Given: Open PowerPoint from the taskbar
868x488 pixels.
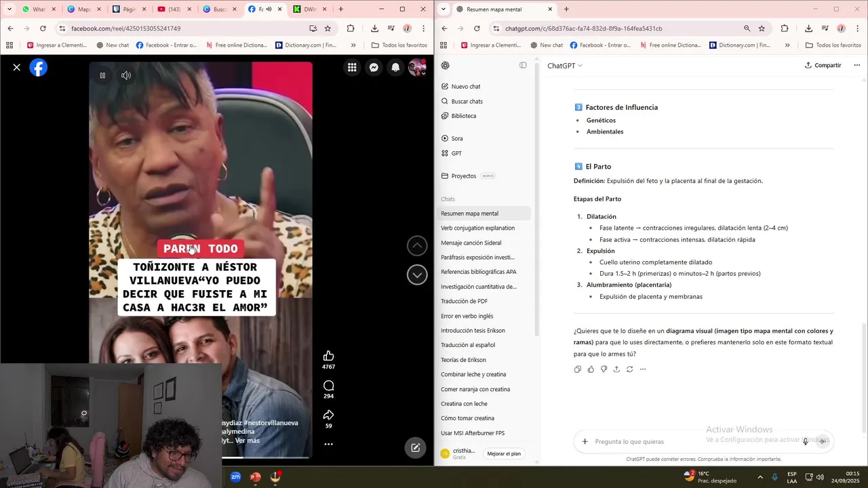Looking at the screenshot, I should pos(255,477).
